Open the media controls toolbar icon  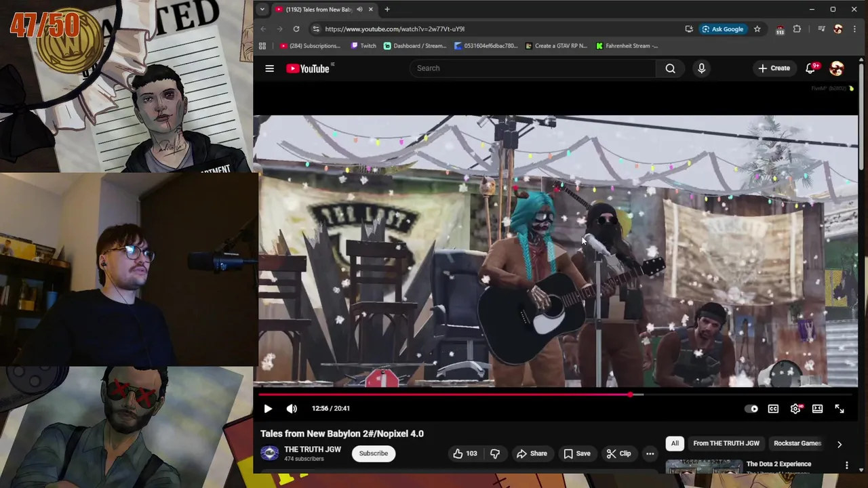pyautogui.click(x=821, y=29)
